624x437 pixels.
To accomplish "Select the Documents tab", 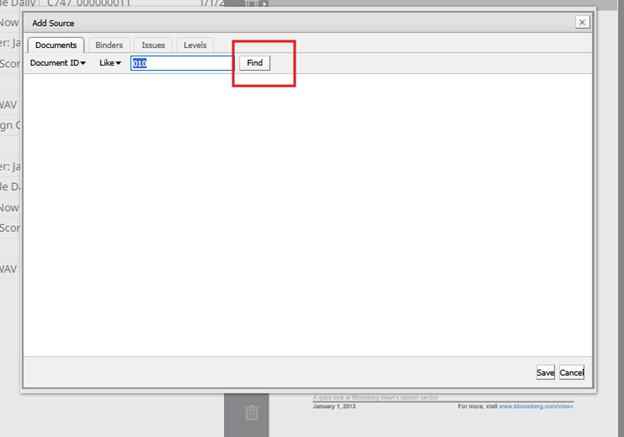I will click(56, 45).
